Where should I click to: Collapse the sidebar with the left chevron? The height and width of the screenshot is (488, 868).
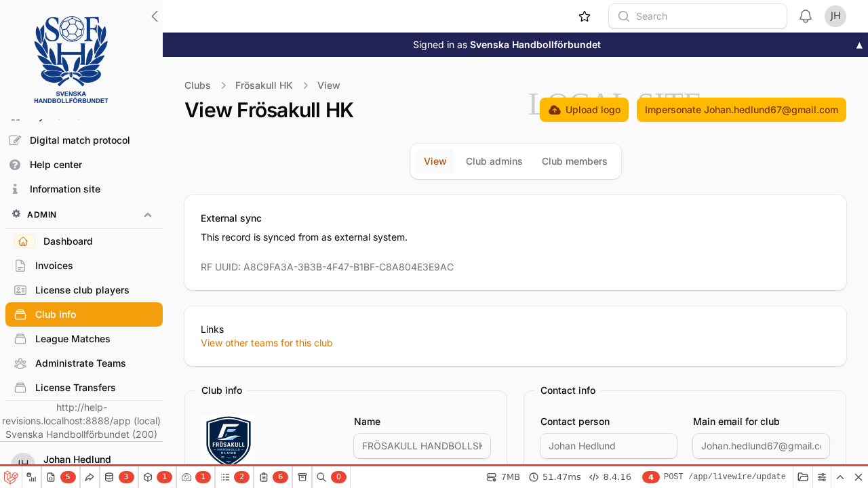pos(155,16)
